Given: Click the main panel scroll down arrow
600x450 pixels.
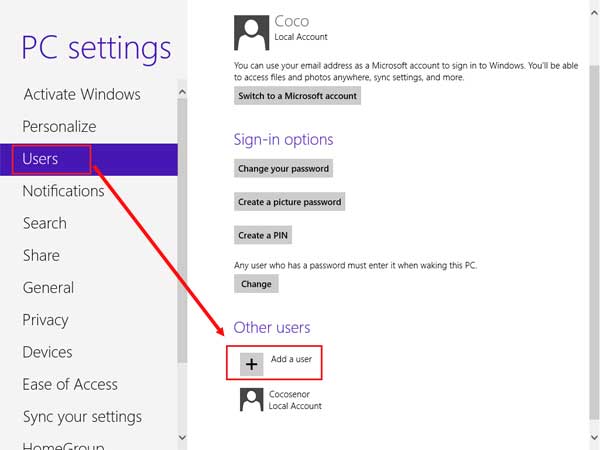Looking at the screenshot, I should [594, 437].
